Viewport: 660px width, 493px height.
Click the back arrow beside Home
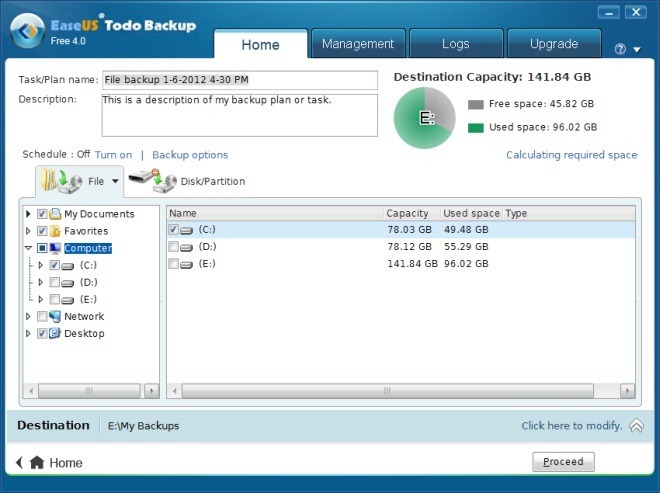pyautogui.click(x=19, y=462)
